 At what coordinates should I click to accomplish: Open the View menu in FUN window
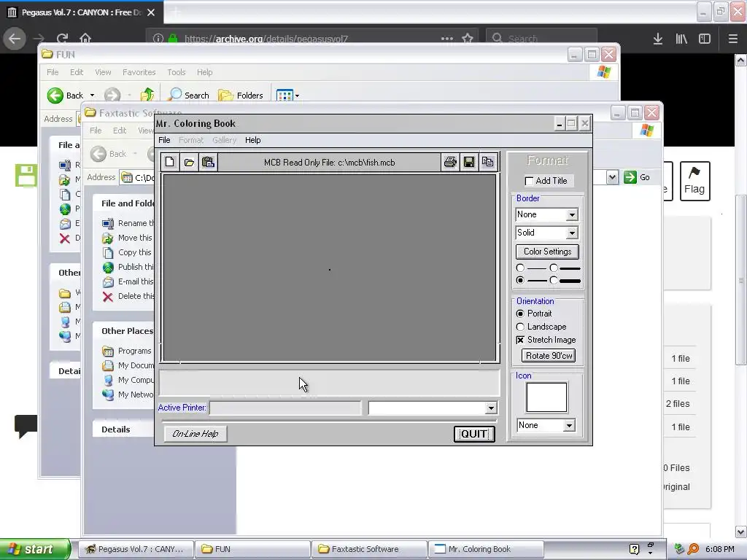pyautogui.click(x=103, y=72)
